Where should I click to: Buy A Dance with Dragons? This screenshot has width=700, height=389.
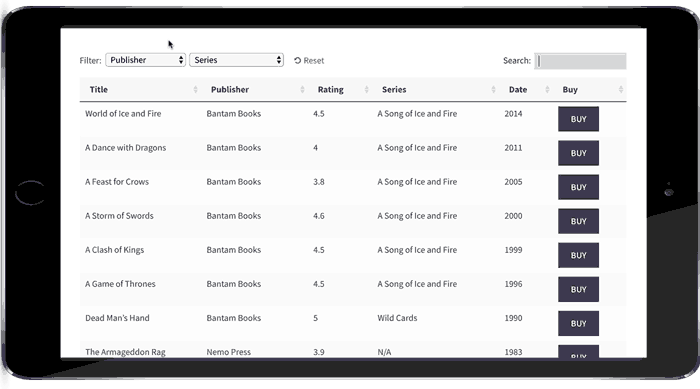click(578, 153)
